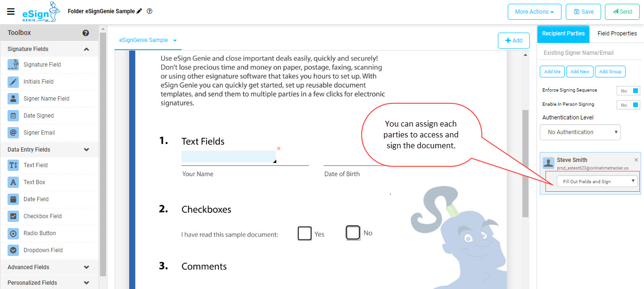Expand the Advanced Fields section

click(49, 267)
